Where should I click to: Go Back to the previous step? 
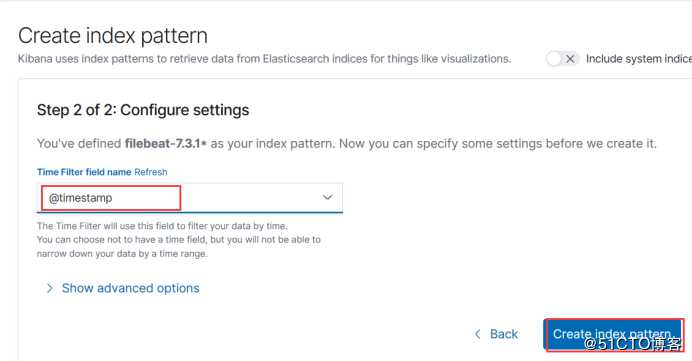click(x=496, y=334)
